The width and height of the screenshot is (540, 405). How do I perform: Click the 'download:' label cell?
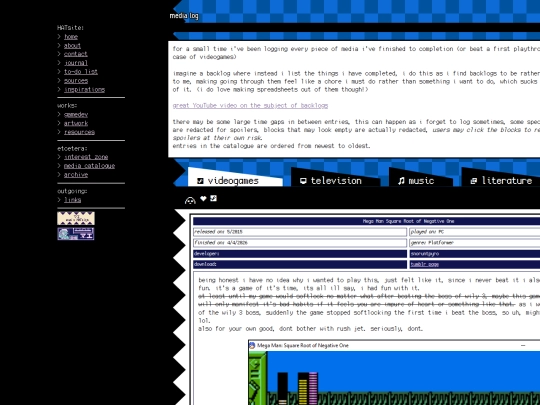[300, 264]
